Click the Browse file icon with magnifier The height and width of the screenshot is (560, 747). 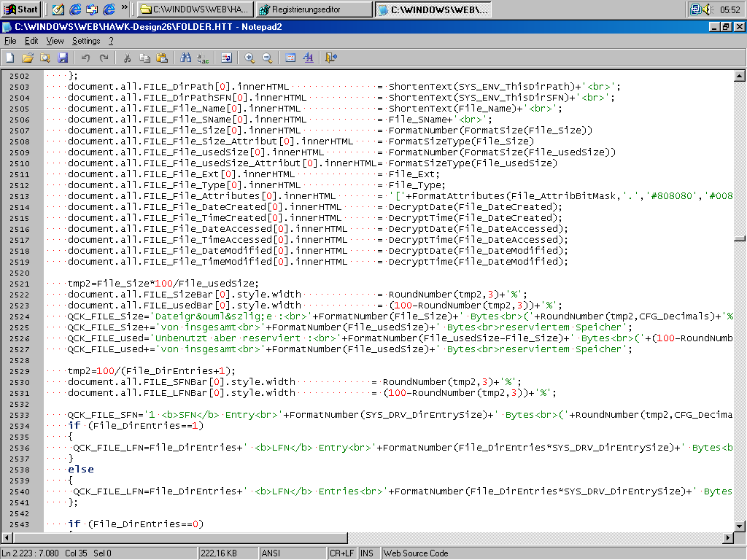45,58
